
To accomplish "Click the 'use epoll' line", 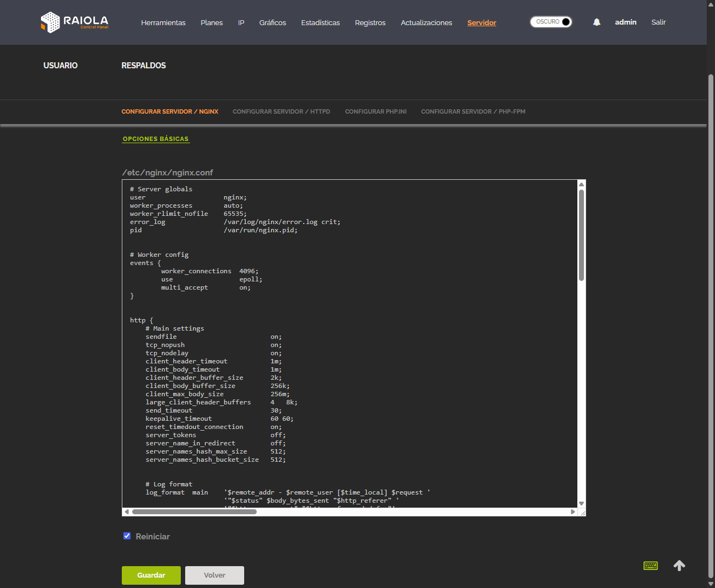I will (x=212, y=279).
